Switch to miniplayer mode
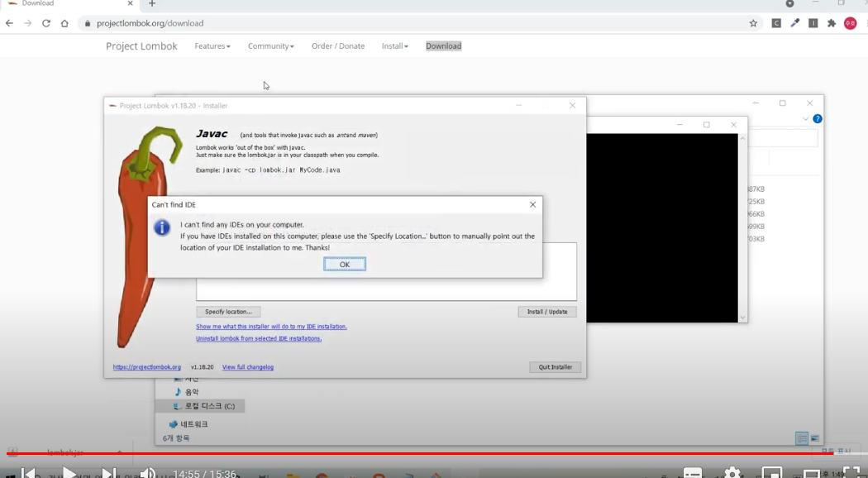This screenshot has width=868, height=478. [x=771, y=473]
